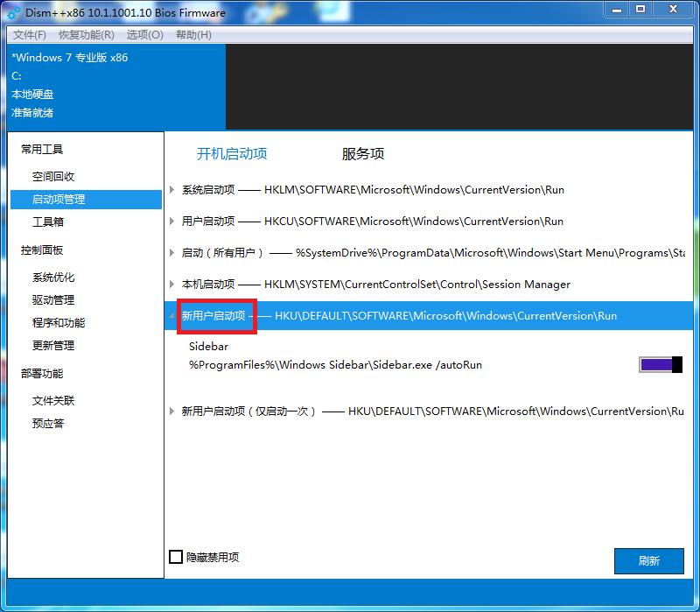
Task: Enable the 隐藏禁用项 checkbox
Action: click(174, 557)
